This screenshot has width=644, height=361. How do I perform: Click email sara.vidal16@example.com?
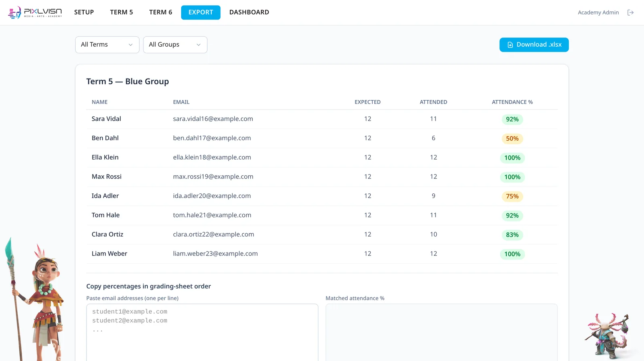pyautogui.click(x=213, y=119)
